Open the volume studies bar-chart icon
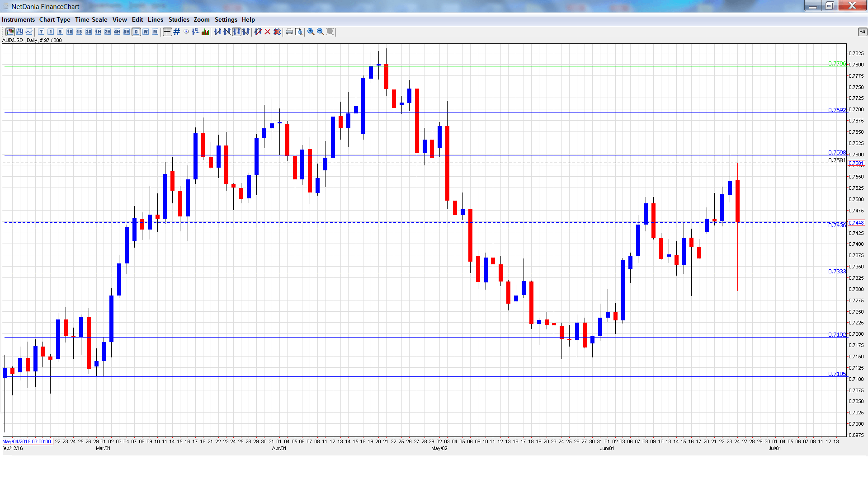The height and width of the screenshot is (488, 868). tap(205, 32)
